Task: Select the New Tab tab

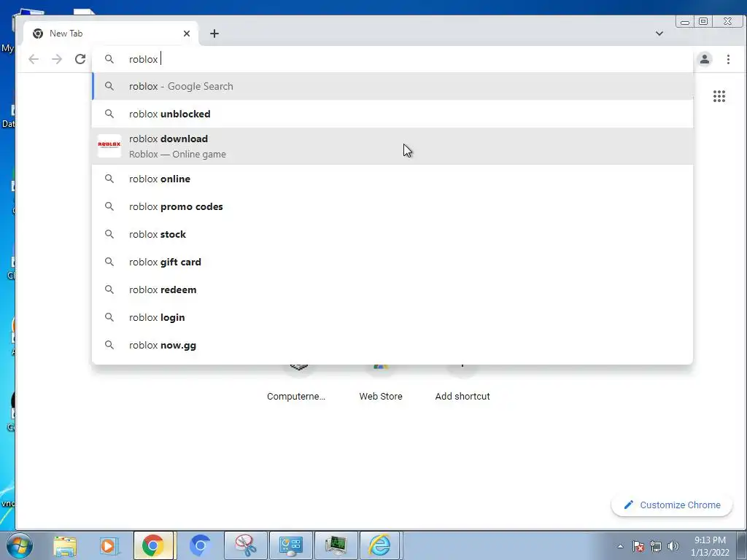Action: pyautogui.click(x=111, y=34)
